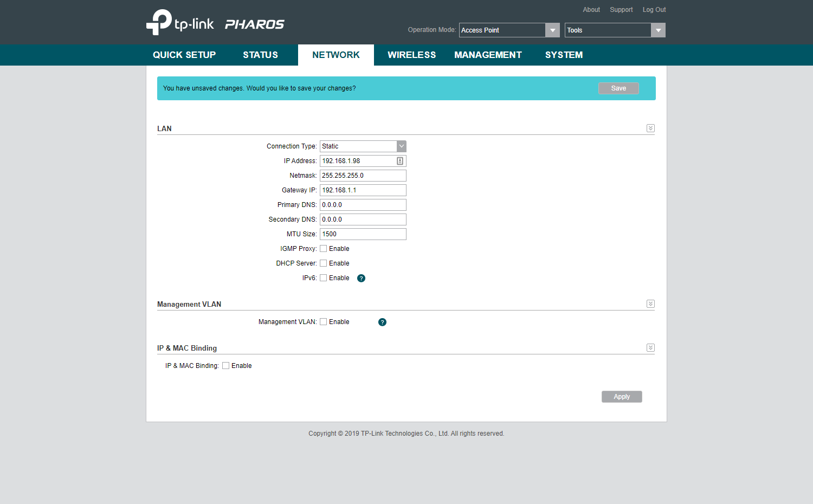This screenshot has width=813, height=504.
Task: Open the Tools dropdown
Action: click(615, 30)
